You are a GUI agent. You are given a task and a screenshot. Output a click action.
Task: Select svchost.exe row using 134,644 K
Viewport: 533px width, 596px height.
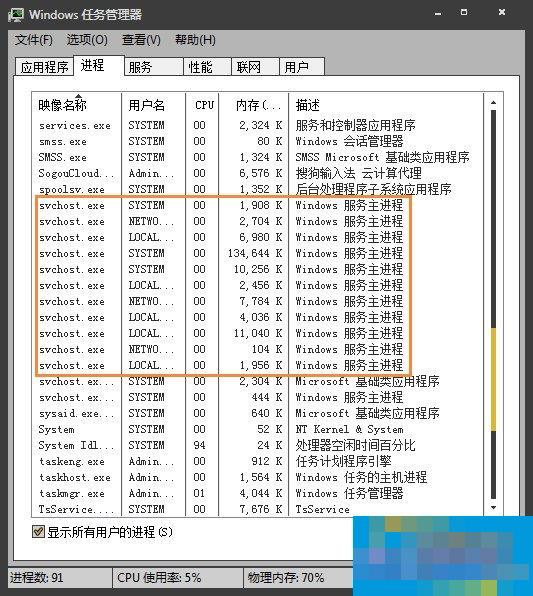(x=257, y=253)
